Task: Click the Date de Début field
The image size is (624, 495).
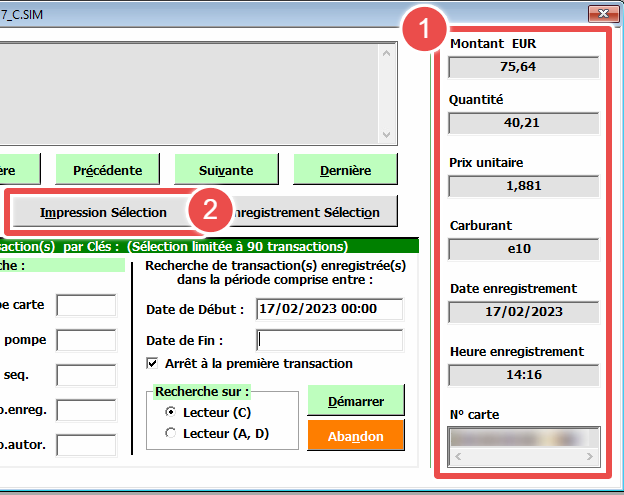Action: coord(329,309)
